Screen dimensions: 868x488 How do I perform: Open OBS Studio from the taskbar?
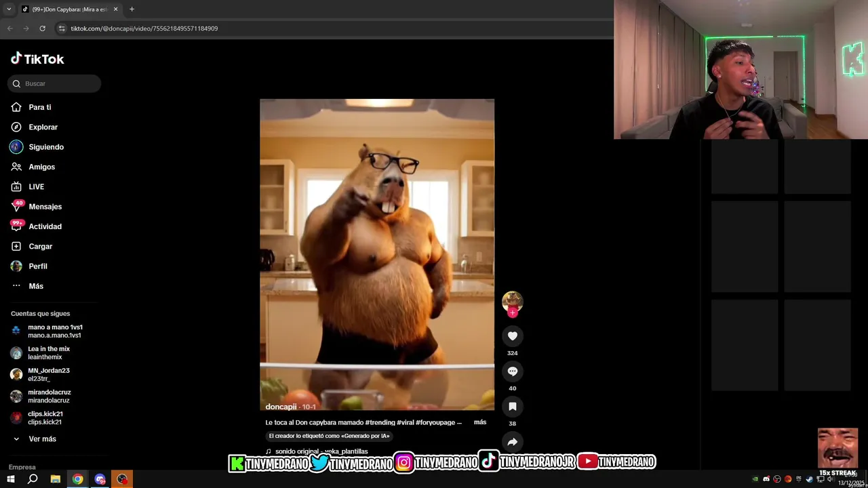[x=122, y=479]
